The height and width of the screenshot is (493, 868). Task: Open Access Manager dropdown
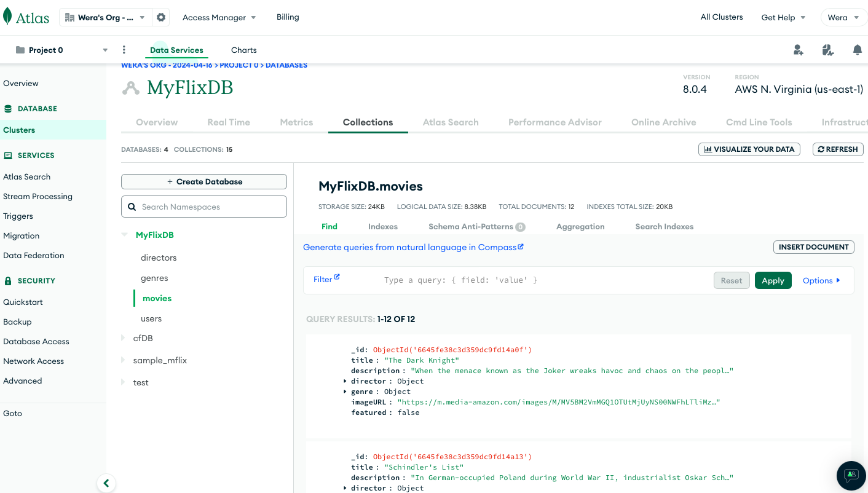click(219, 17)
